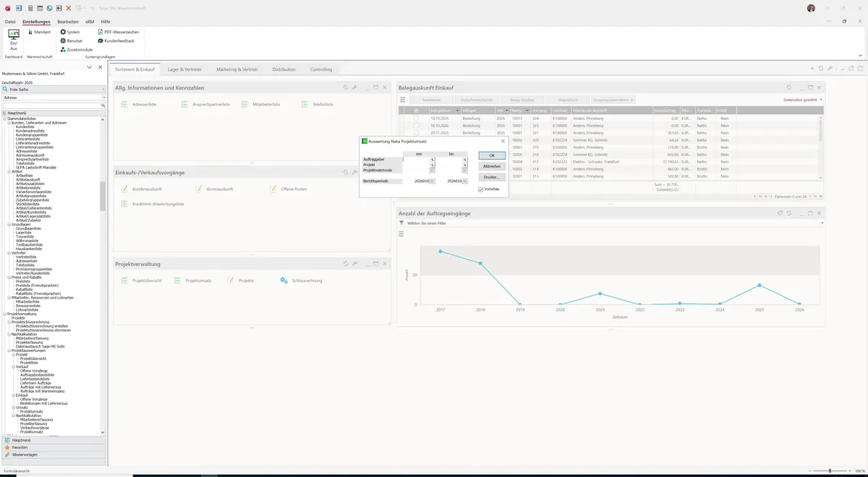The height and width of the screenshot is (477, 868).
Task: Check the header checkbox in Belegauskunft table
Action: [x=416, y=110]
